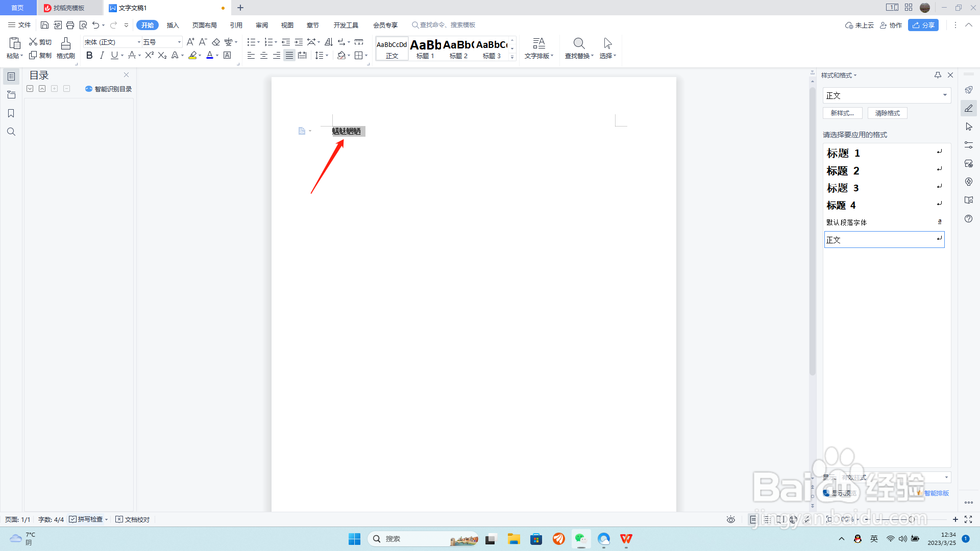Apply italic formatting
980x551 pixels.
[x=102, y=55]
